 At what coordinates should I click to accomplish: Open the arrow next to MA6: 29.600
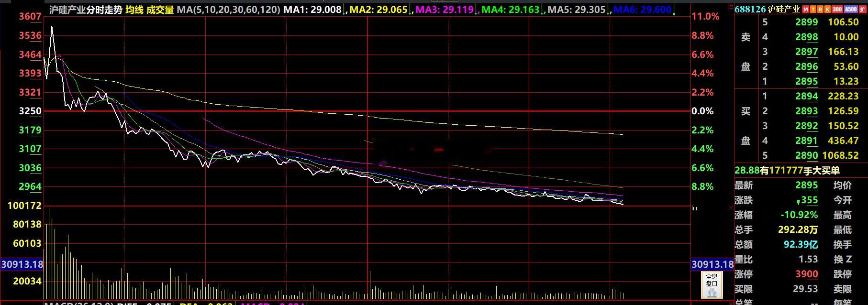(674, 10)
